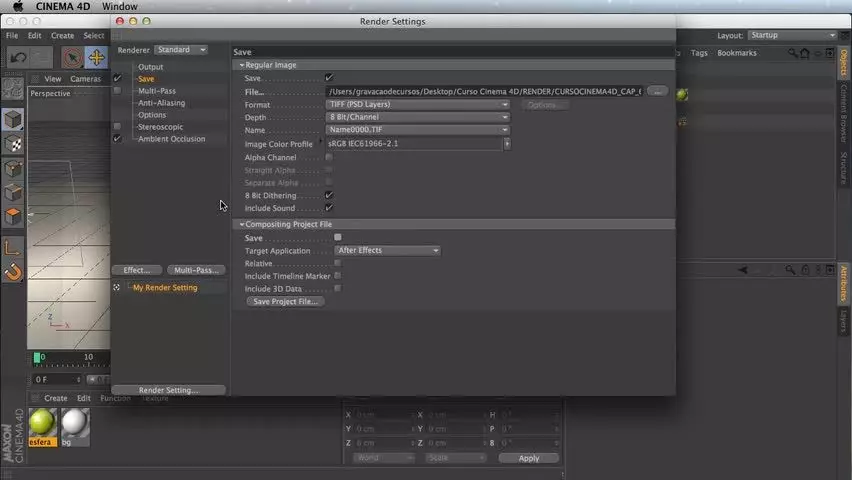The height and width of the screenshot is (480, 852).
Task: Click the checkered texture mode icon
Action: (x=13, y=144)
